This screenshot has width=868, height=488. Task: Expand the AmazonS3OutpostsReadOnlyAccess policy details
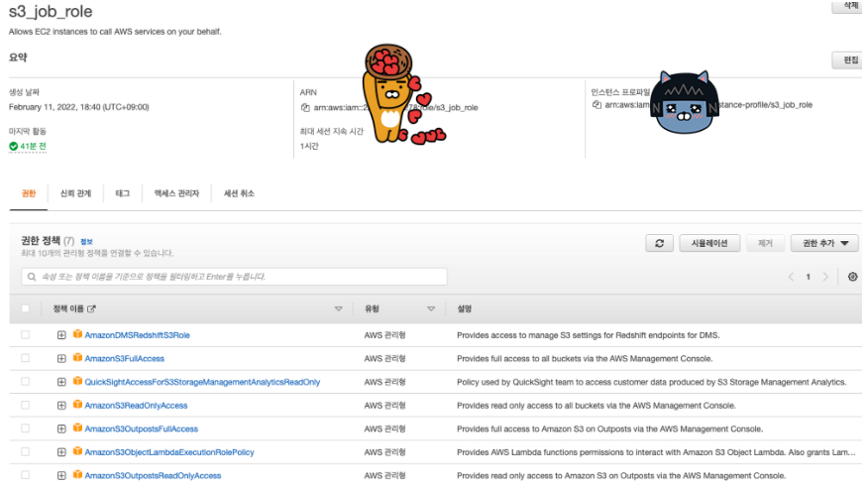(x=61, y=475)
